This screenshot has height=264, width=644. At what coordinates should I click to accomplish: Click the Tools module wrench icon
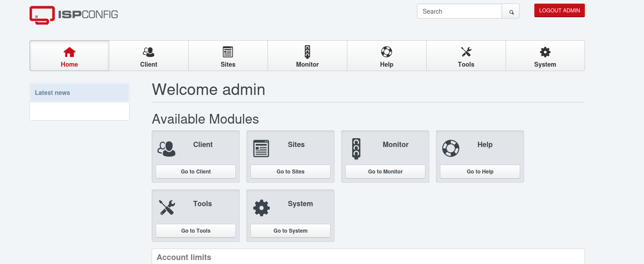167,207
